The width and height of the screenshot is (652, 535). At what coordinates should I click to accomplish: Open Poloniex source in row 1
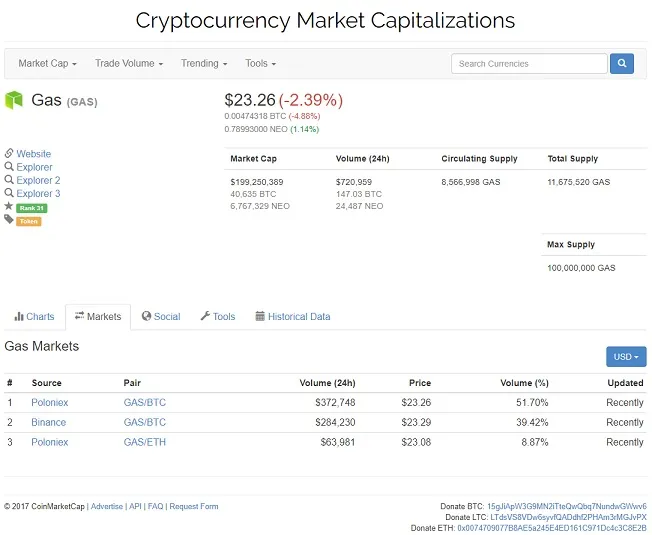pyautogui.click(x=49, y=402)
